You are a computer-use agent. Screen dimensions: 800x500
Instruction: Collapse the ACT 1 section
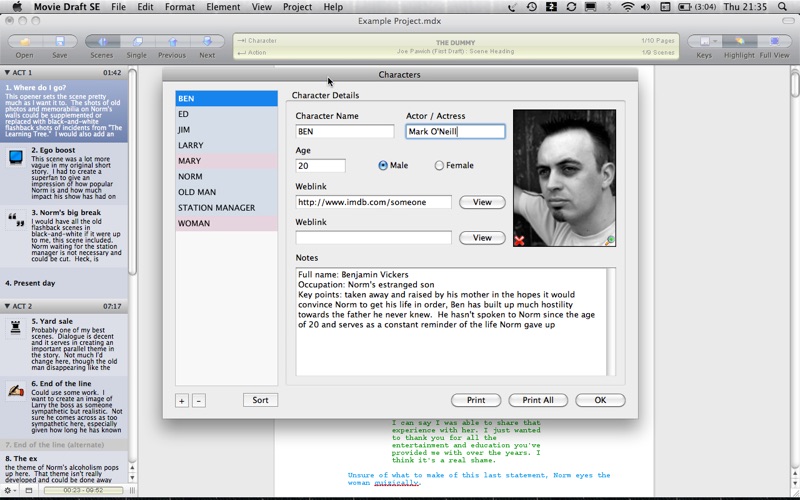[x=7, y=73]
